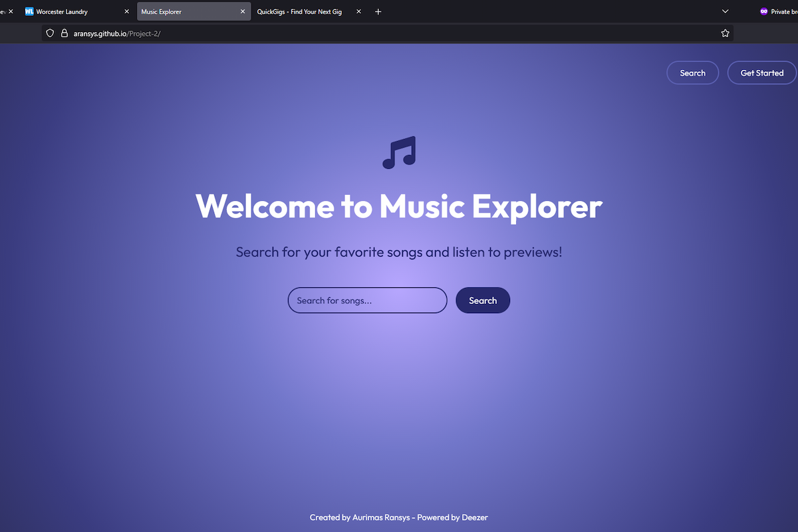Click the music note logo icon
The height and width of the screenshot is (532, 798).
click(398, 152)
